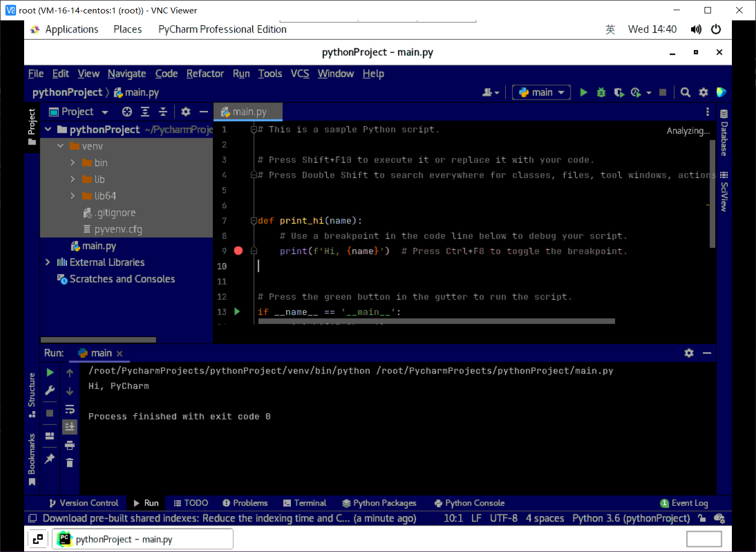Clear console output with trash icon
This screenshot has width=756, height=552.
coord(70,463)
